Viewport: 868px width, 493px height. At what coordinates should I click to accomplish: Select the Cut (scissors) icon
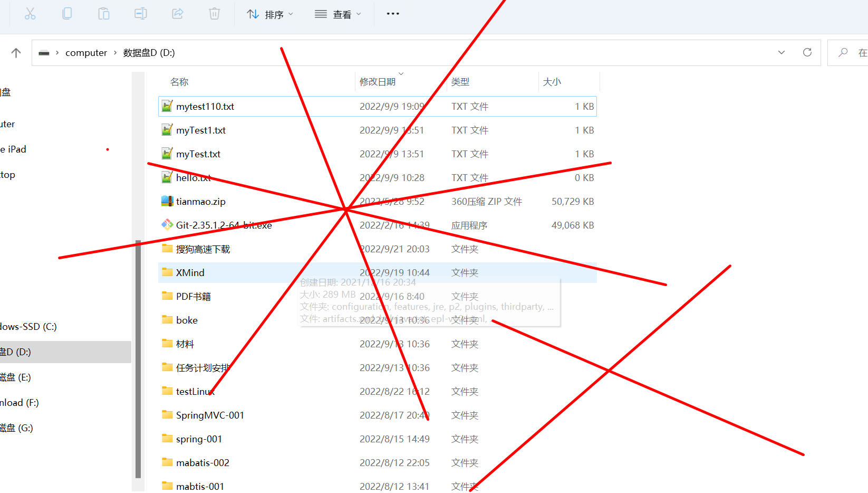tap(30, 14)
